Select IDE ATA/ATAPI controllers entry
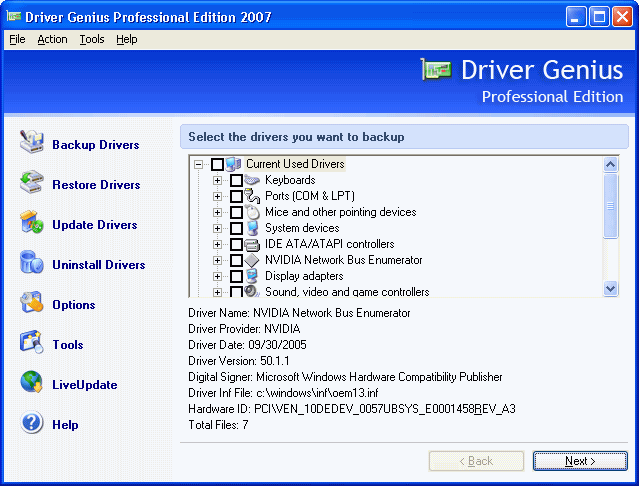Viewport: 639px width, 486px height. (x=329, y=244)
